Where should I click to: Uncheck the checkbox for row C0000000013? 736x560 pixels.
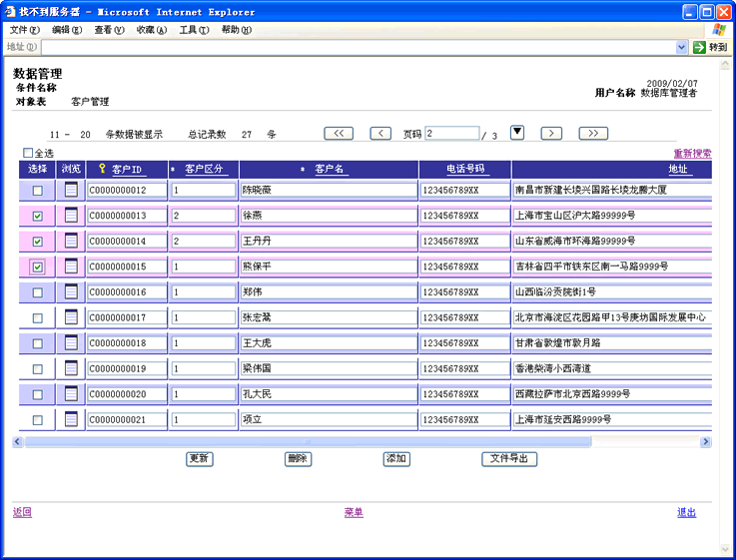tap(38, 216)
